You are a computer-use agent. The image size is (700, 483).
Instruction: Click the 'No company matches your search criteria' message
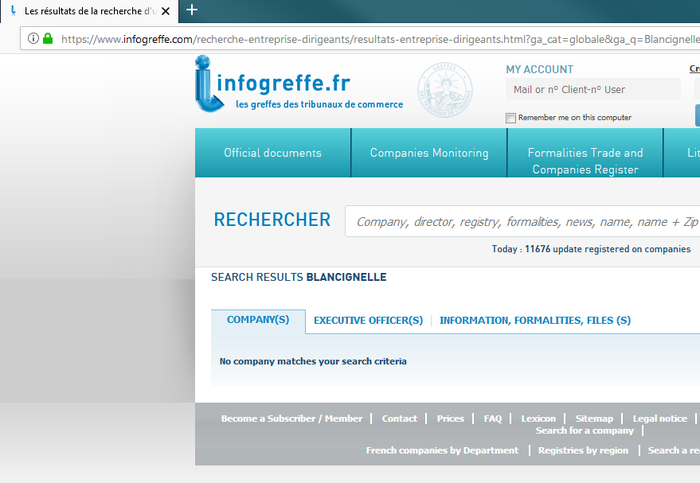313,361
